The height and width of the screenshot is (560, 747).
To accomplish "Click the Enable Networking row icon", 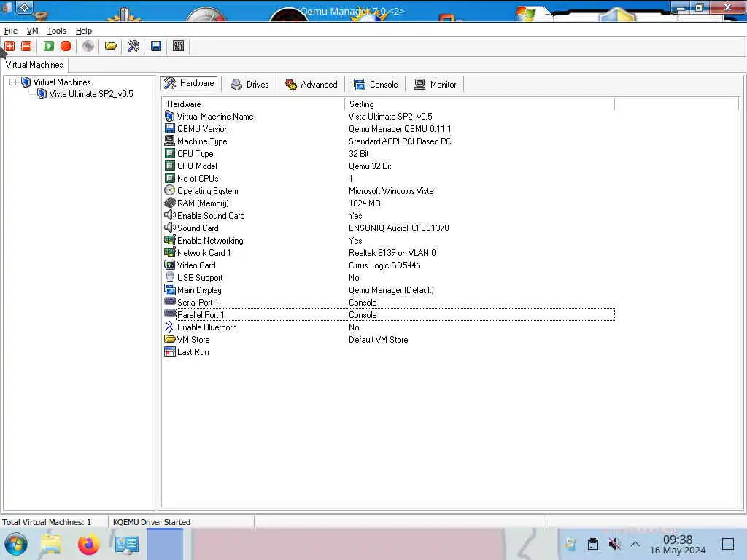I will [169, 240].
